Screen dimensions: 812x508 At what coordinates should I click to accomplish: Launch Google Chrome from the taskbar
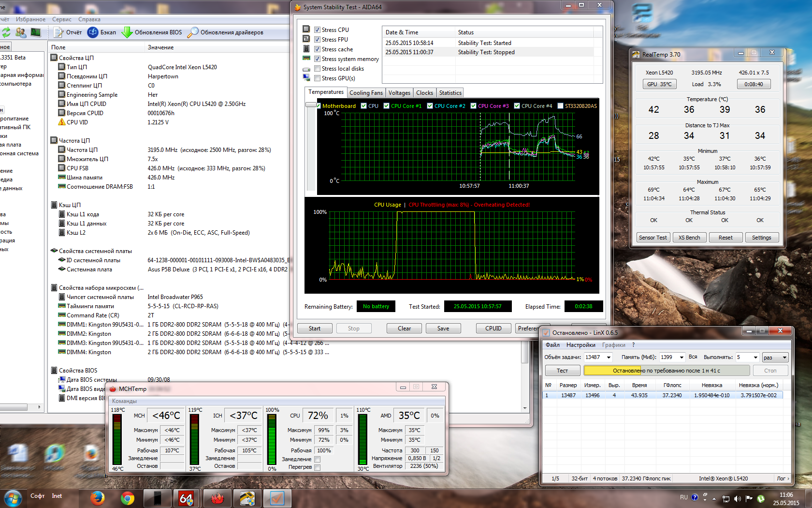[x=128, y=498]
